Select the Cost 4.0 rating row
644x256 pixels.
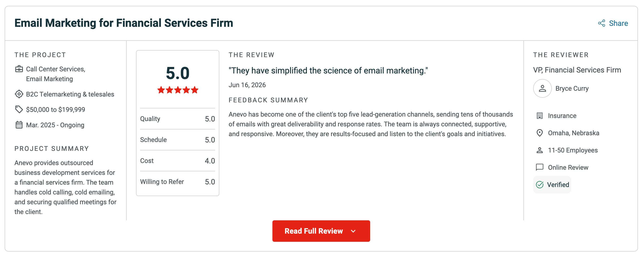[x=177, y=161]
